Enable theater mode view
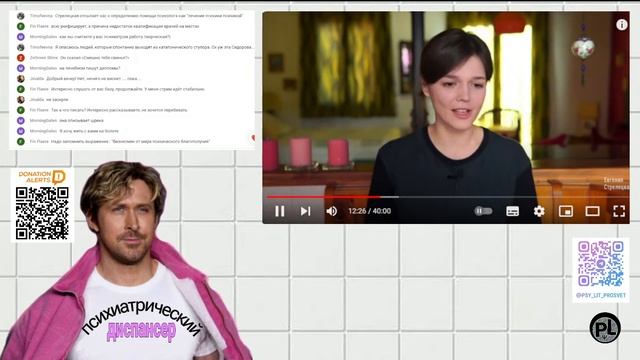640x360 pixels. point(592,211)
